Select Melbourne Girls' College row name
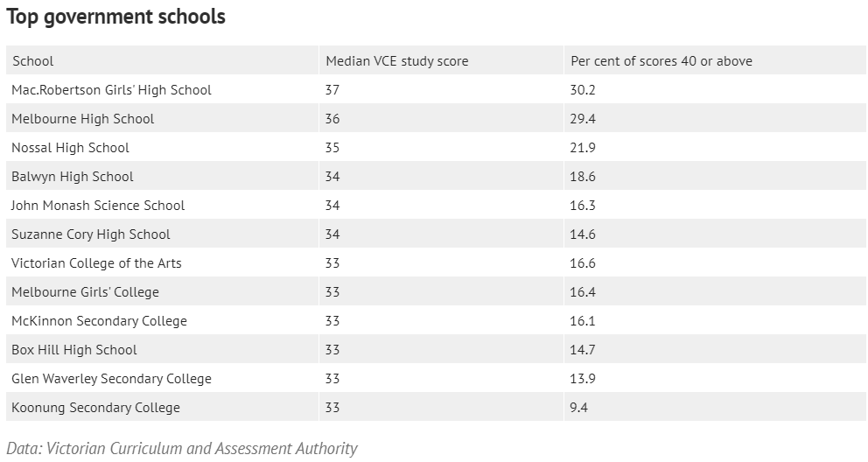 tap(85, 291)
